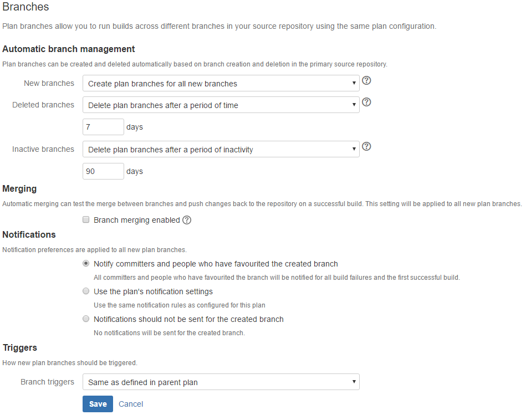
Task: Open help icon beside New branches dropdown
Action: click(367, 80)
